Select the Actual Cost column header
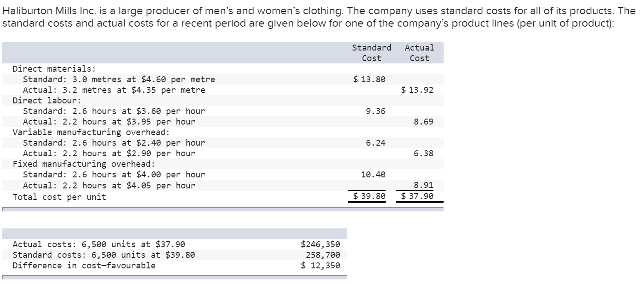Screen dimensions: 644x284 coord(419,53)
